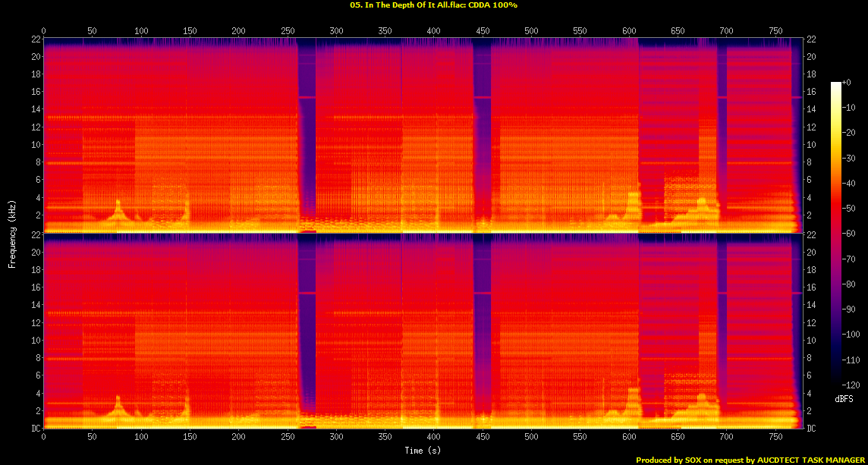Viewport: 868px width, 465px height.
Task: Click the "-20" color scale label
Action: (848, 132)
